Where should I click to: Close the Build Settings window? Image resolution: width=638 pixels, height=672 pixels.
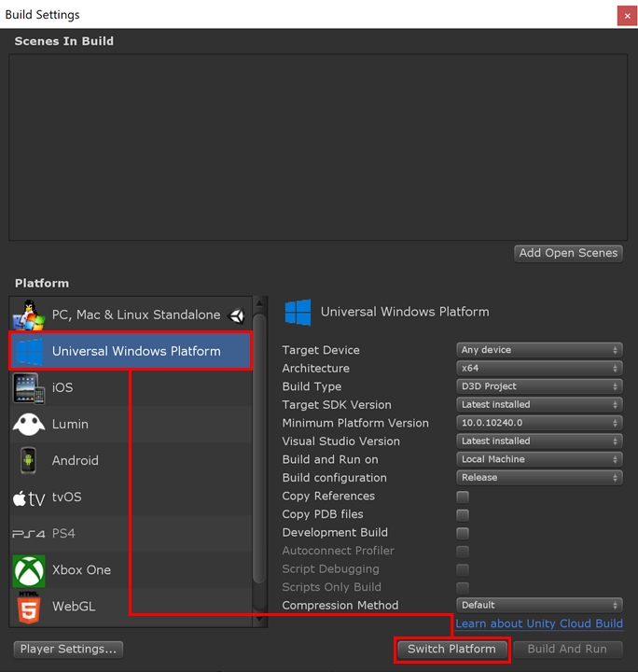[628, 16]
